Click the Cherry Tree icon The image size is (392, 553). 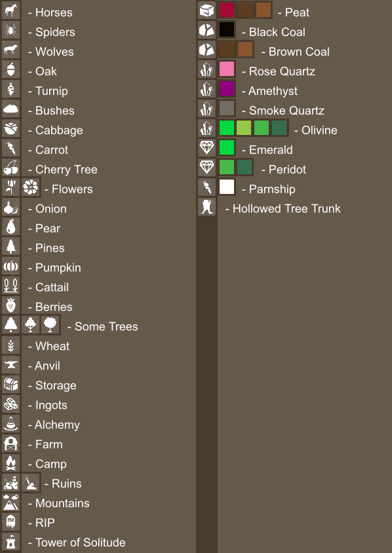coord(10,168)
